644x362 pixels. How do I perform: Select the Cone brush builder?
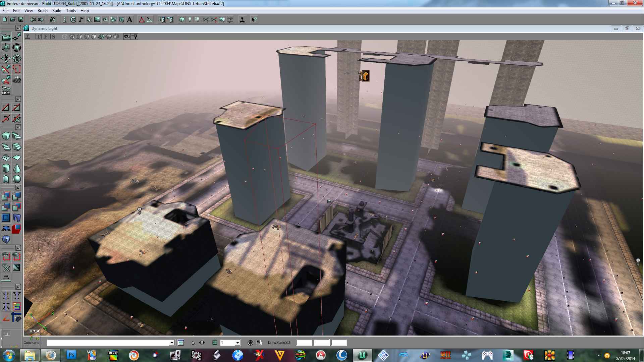click(x=17, y=168)
